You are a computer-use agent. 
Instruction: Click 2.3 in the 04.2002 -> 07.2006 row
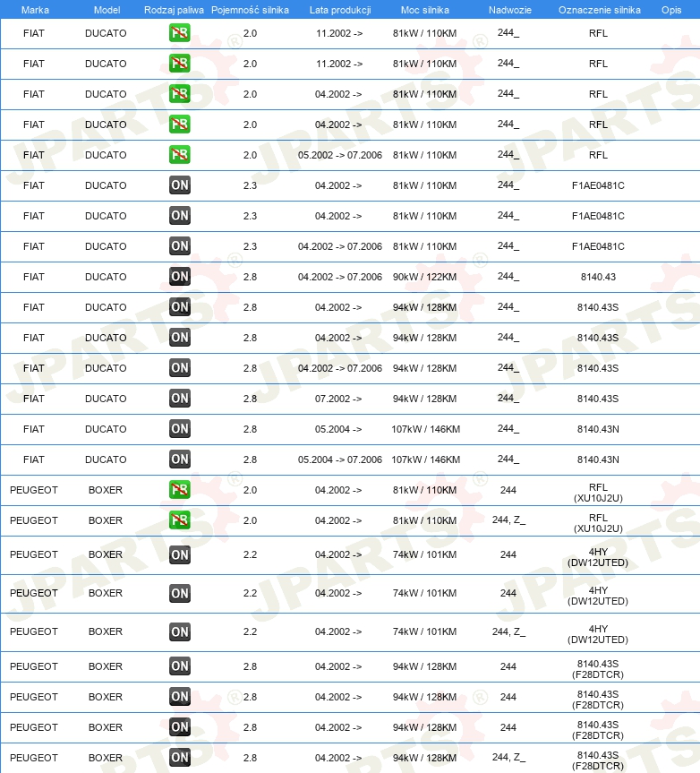251,246
